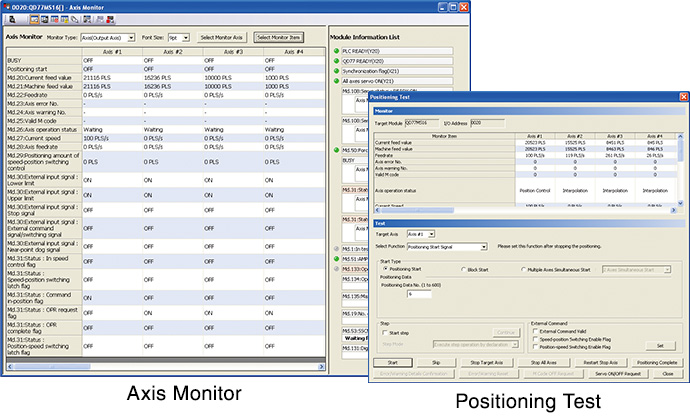This screenshot has width=690, height=416.
Task: Click the Select Monitor Axis button
Action: pos(219,36)
